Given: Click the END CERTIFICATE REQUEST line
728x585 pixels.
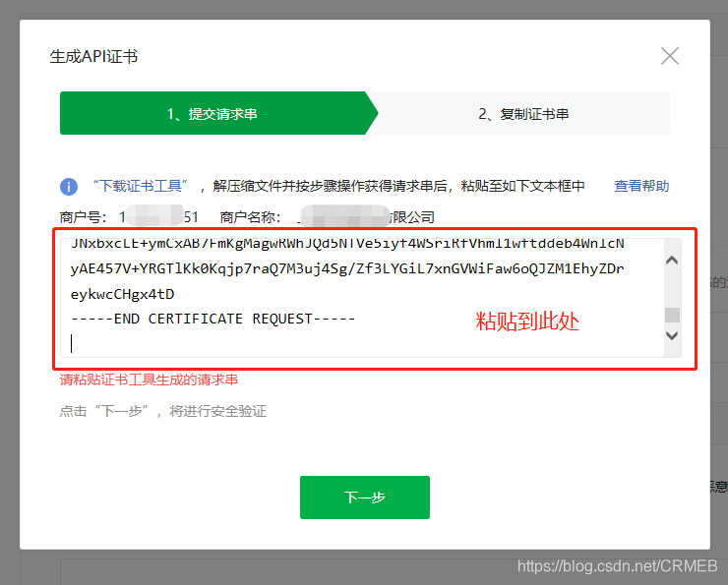Looking at the screenshot, I should [x=213, y=319].
